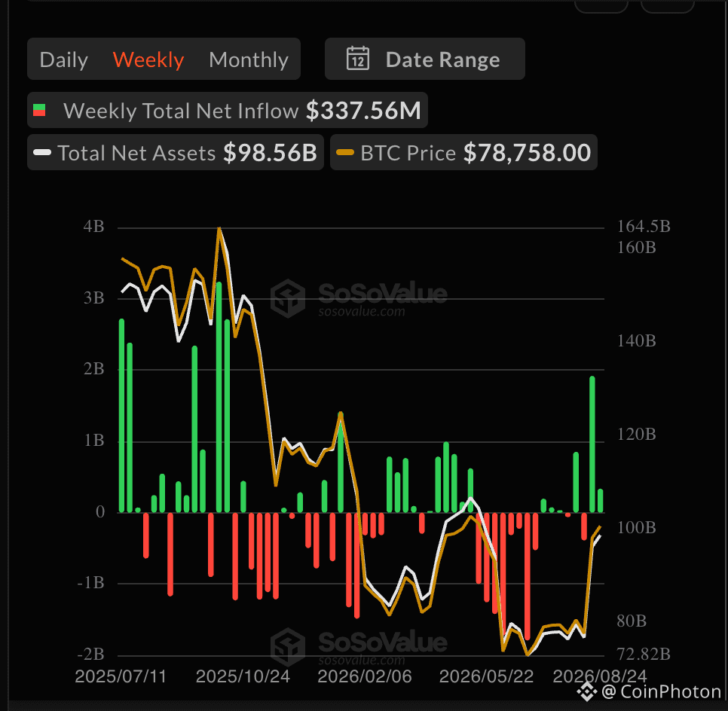This screenshot has height=711, width=728.
Task: Click the $337.56M inflow value
Action: pos(363,111)
